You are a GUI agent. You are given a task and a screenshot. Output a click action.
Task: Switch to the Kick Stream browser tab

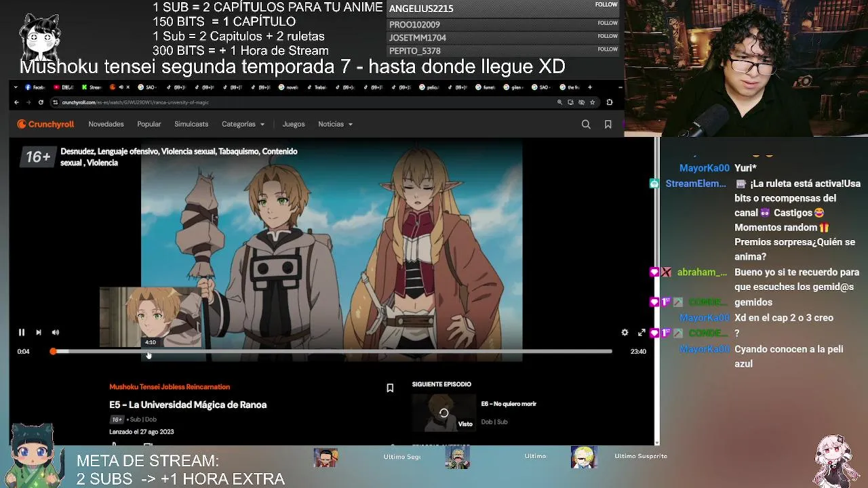[x=91, y=87]
